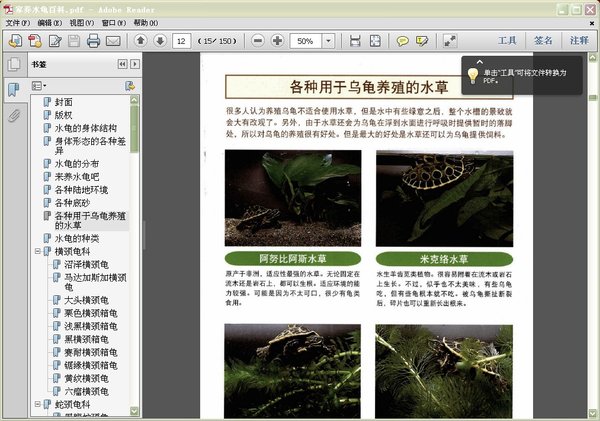This screenshot has height=421, width=600.
Task: Toggle the bookmarks panel icon
Action: coord(14,90)
